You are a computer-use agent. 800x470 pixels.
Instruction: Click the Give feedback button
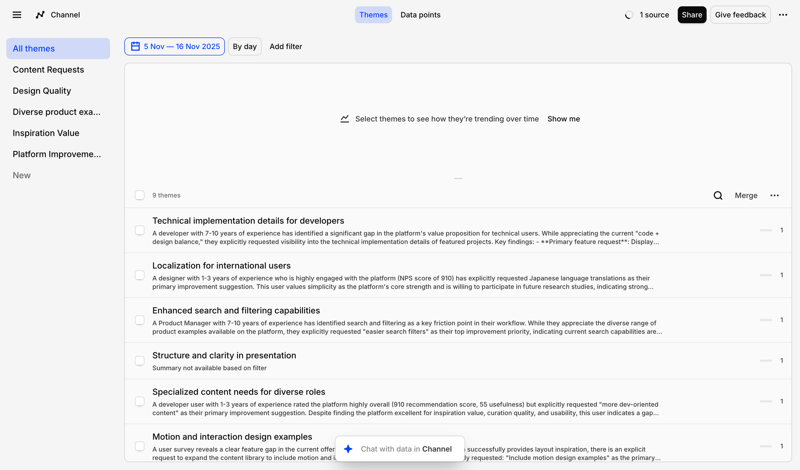[x=740, y=15]
